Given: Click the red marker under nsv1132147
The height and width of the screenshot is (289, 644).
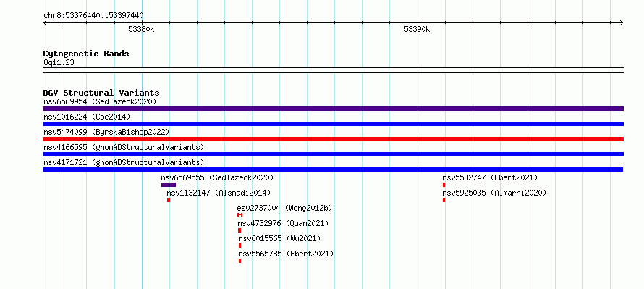Looking at the screenshot, I should (169, 200).
